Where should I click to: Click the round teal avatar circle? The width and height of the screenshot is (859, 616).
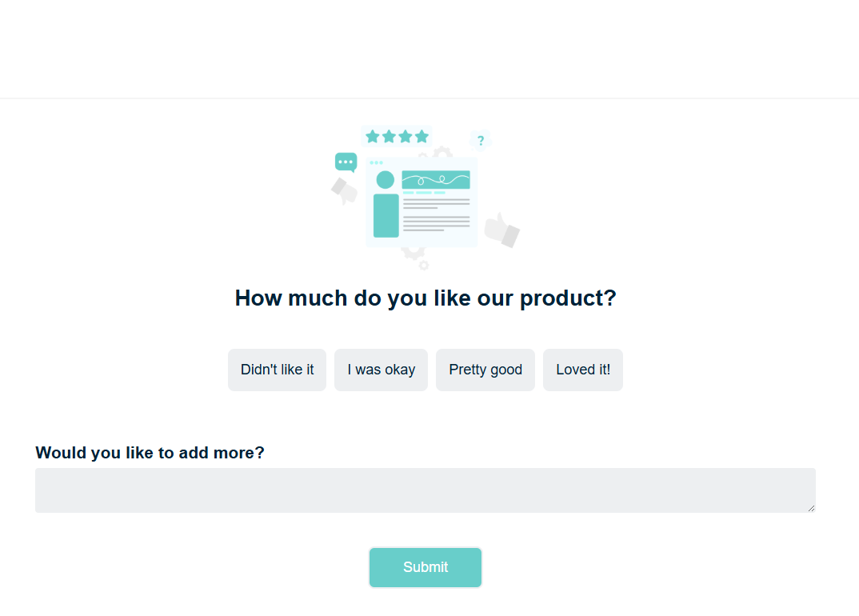click(386, 180)
